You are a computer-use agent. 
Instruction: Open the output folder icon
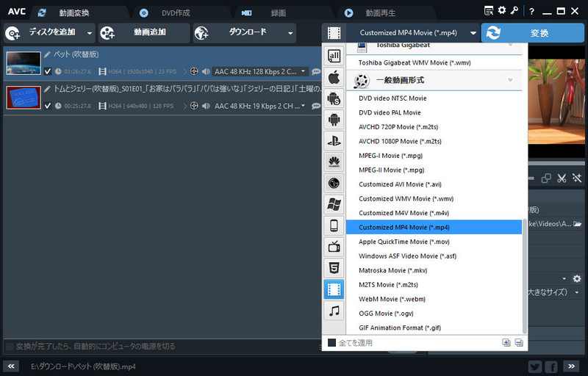tap(578, 224)
